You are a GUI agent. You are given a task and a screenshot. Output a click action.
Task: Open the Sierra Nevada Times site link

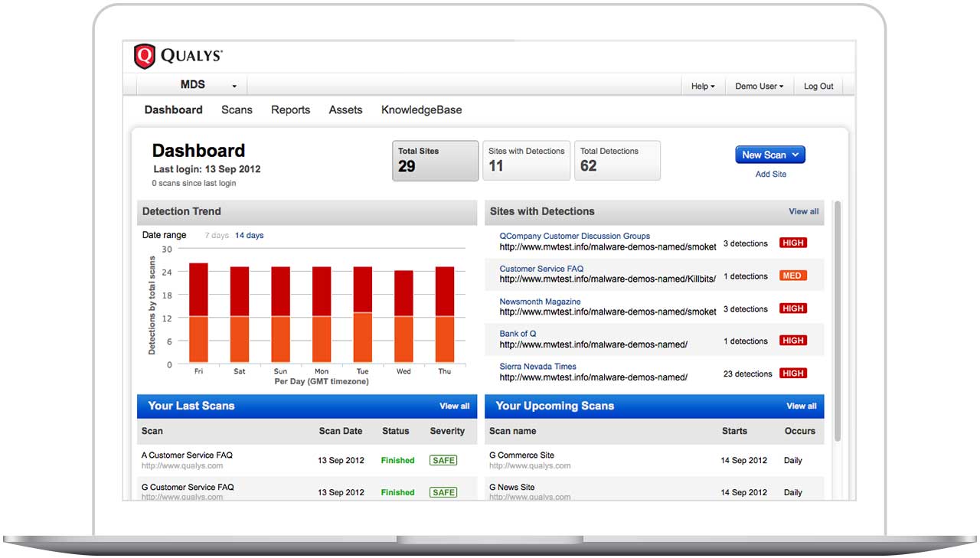point(537,366)
